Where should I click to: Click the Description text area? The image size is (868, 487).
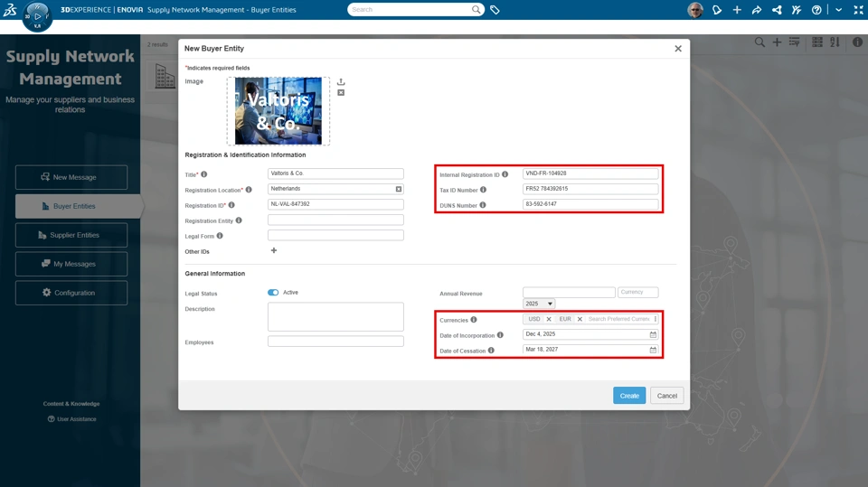coord(335,316)
